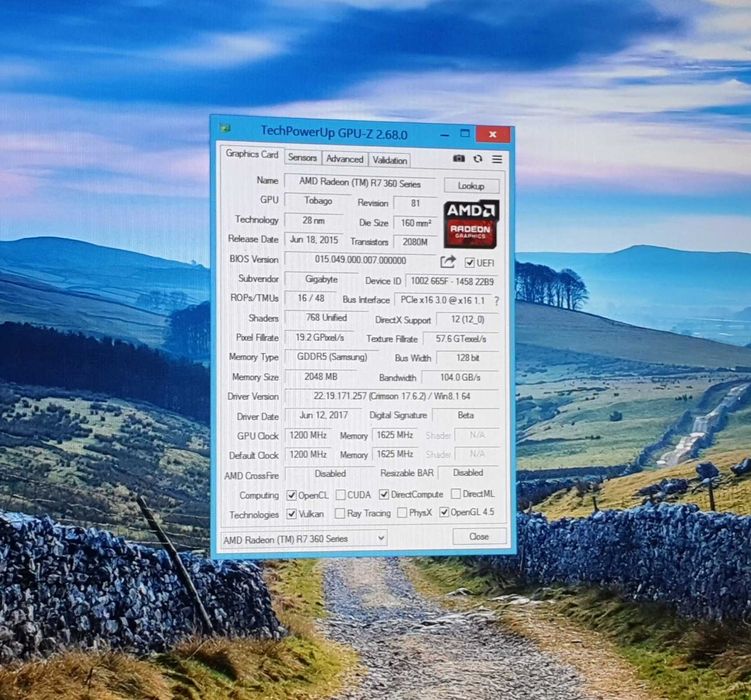Click the GPU Clock row Memory value 1625 MHz
Image resolution: width=751 pixels, height=700 pixels.
tap(395, 435)
